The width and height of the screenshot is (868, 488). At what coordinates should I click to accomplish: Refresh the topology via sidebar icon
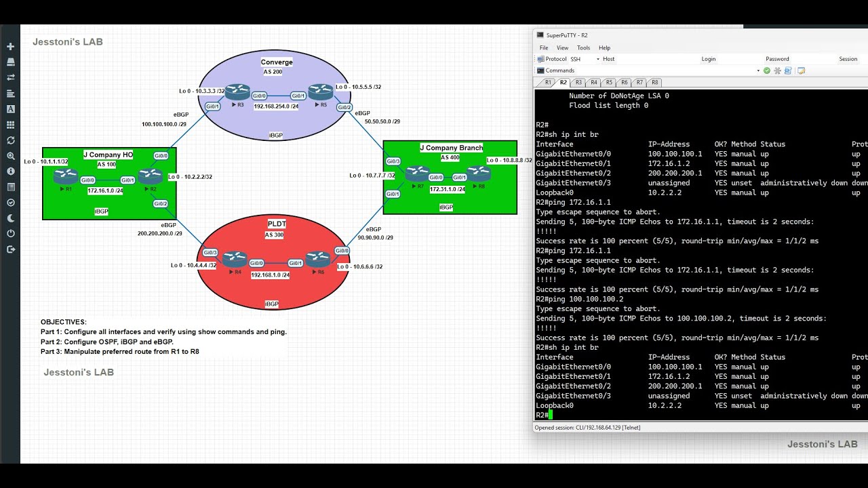point(10,140)
